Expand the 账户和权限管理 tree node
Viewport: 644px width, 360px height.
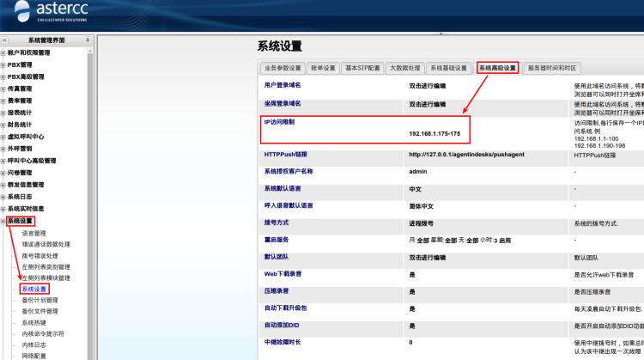coord(3,52)
